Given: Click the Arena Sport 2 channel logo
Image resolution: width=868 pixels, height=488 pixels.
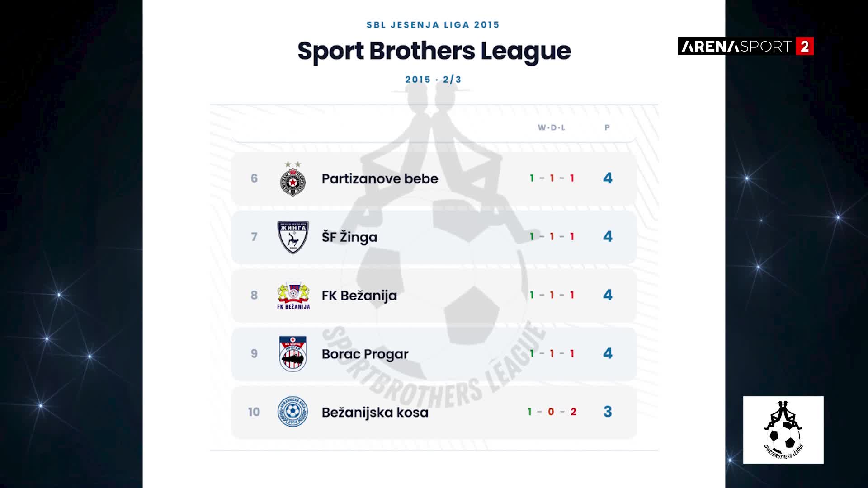Looking at the screenshot, I should [746, 46].
